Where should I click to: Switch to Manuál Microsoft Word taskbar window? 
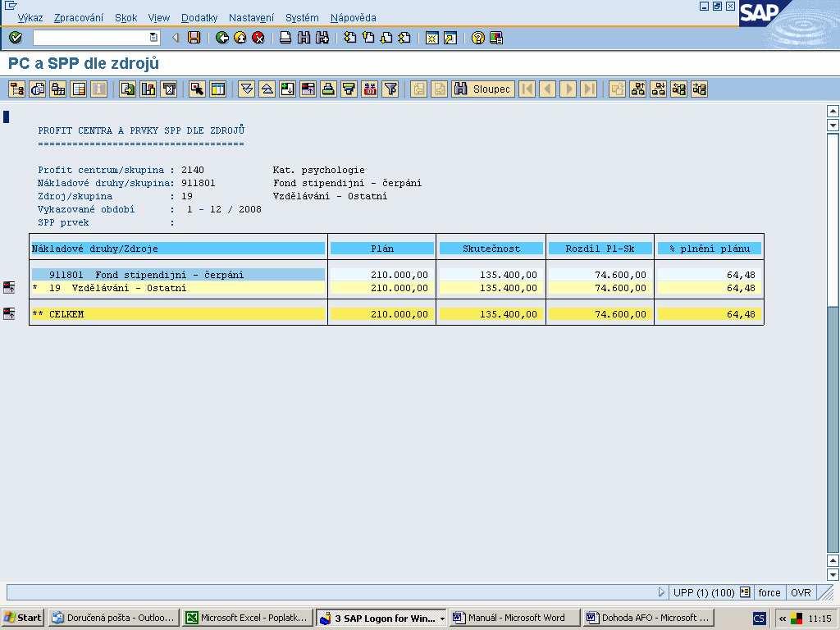tap(515, 618)
